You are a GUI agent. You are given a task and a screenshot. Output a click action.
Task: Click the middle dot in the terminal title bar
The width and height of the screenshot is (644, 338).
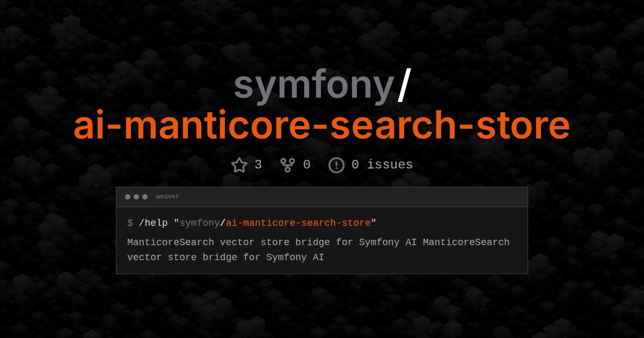[x=136, y=197]
